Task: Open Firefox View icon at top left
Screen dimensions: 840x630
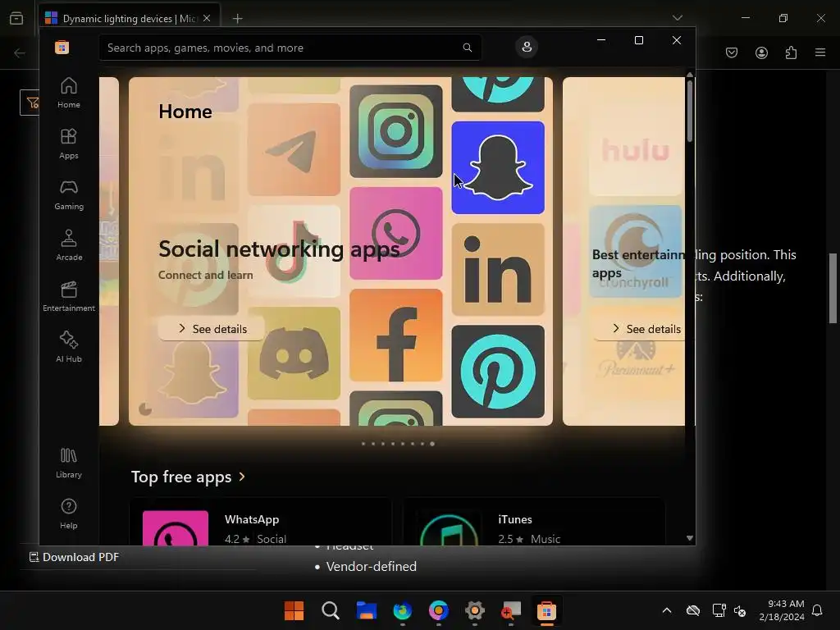Action: pyautogui.click(x=16, y=18)
